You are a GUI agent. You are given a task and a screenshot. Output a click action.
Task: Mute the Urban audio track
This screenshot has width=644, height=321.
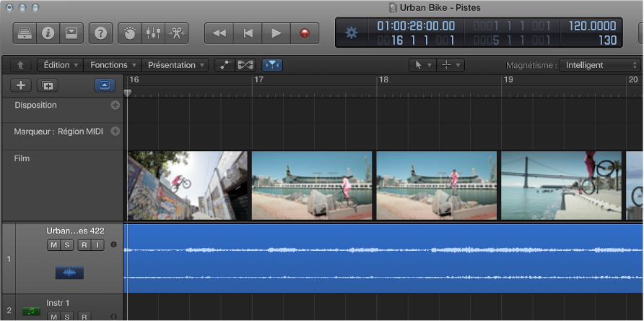(53, 246)
